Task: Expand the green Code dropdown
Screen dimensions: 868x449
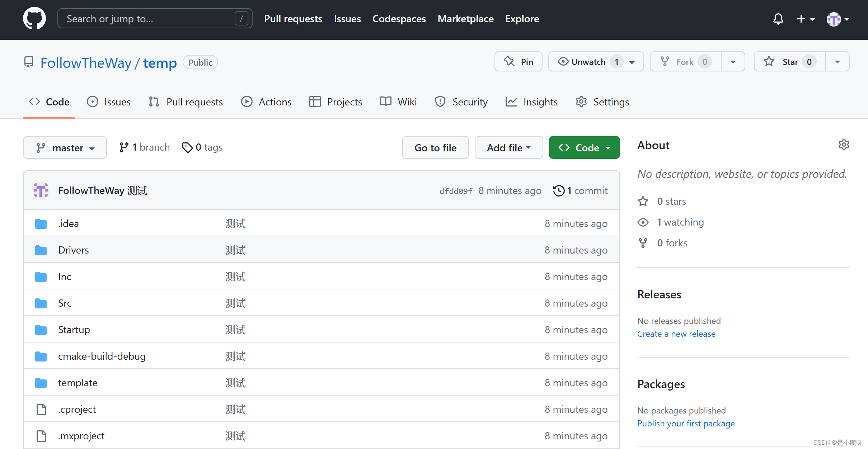Action: click(584, 148)
